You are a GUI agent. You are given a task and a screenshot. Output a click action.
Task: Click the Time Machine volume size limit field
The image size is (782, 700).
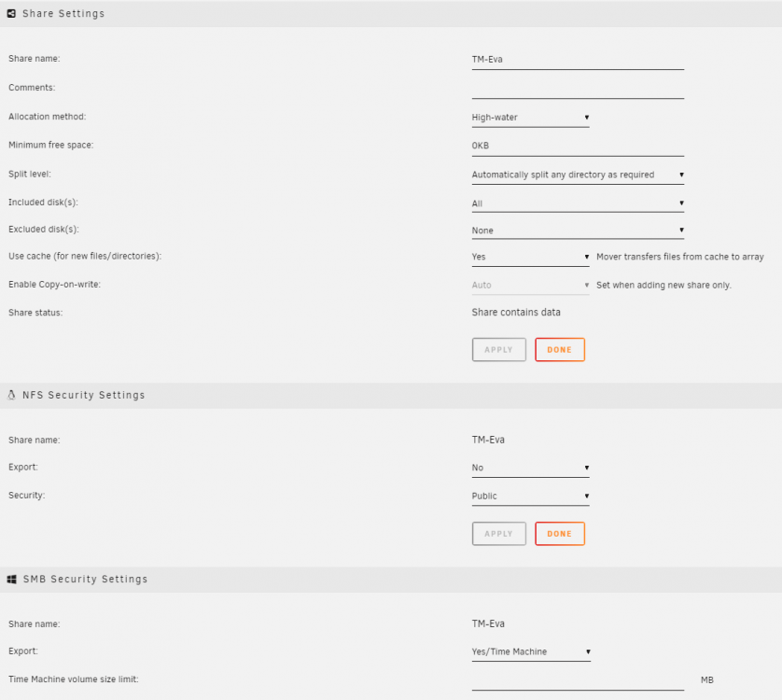(x=578, y=681)
